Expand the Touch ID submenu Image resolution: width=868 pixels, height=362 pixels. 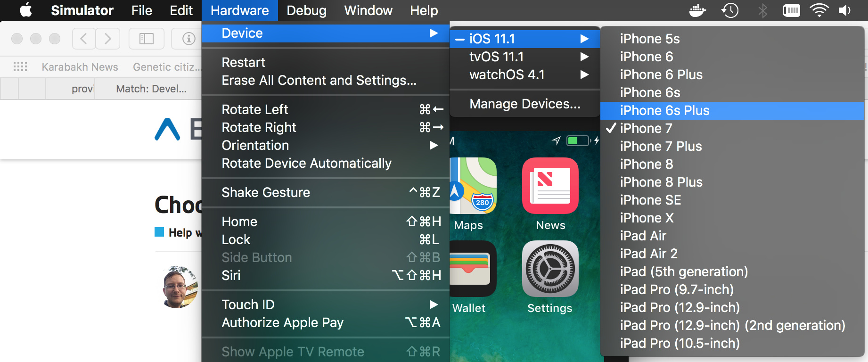(x=326, y=304)
